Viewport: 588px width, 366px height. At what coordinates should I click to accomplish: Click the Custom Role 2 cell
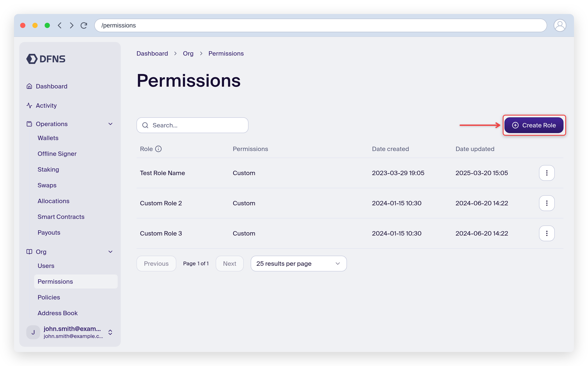161,203
